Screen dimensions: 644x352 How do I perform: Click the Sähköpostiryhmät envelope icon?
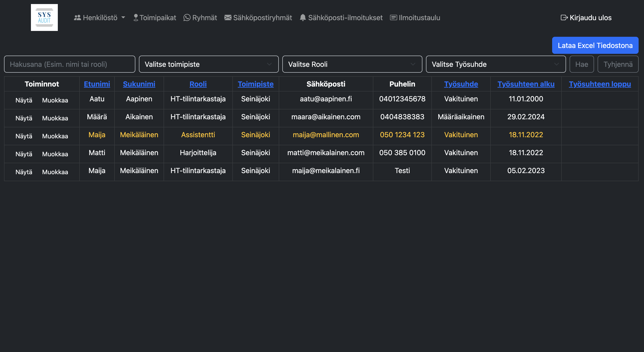[228, 17]
